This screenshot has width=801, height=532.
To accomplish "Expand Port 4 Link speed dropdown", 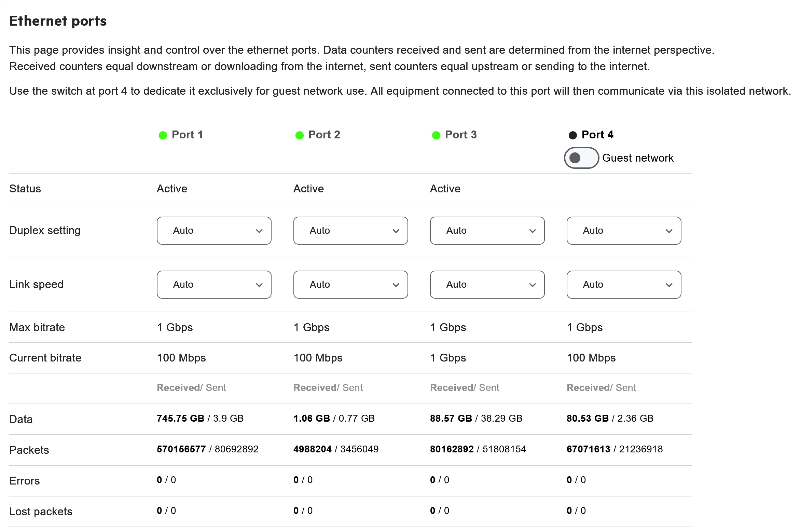I will pyautogui.click(x=624, y=285).
